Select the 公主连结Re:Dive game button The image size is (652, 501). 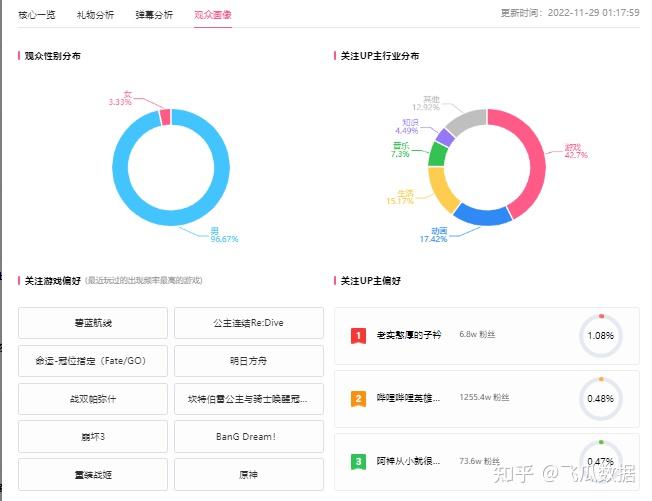tap(249, 323)
